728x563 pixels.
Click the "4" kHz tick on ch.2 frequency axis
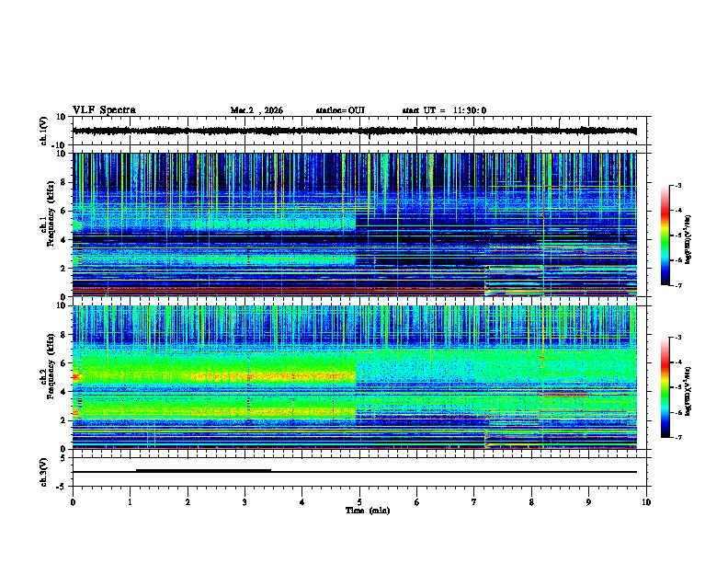63,392
